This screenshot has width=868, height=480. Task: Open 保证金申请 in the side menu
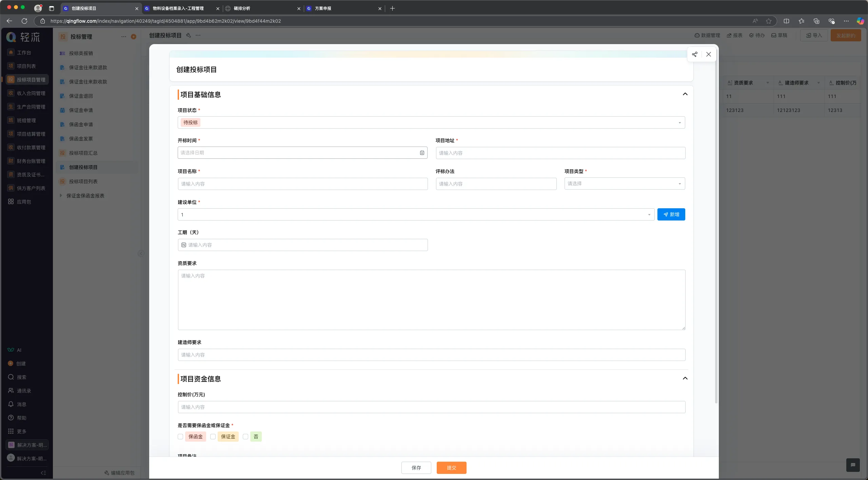pyautogui.click(x=81, y=110)
